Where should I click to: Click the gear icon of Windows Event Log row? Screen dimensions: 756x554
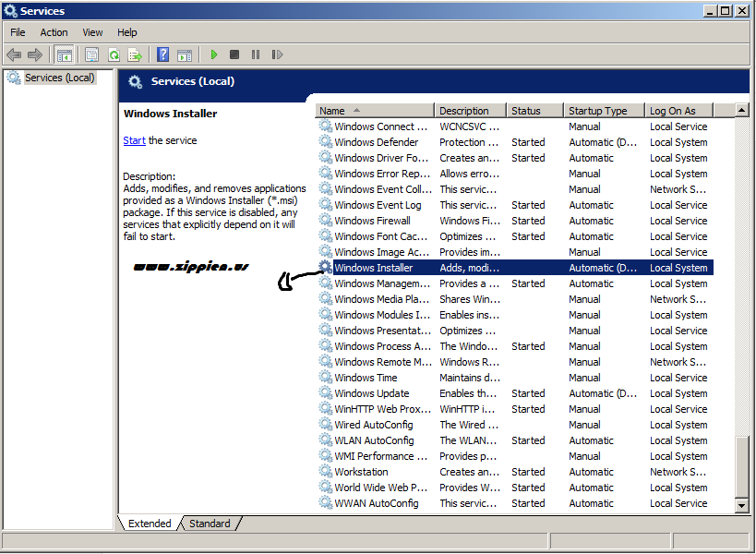[x=326, y=204]
